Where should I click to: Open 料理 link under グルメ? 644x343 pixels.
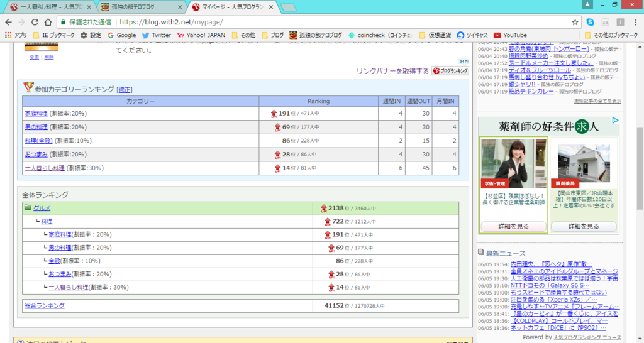click(x=47, y=221)
